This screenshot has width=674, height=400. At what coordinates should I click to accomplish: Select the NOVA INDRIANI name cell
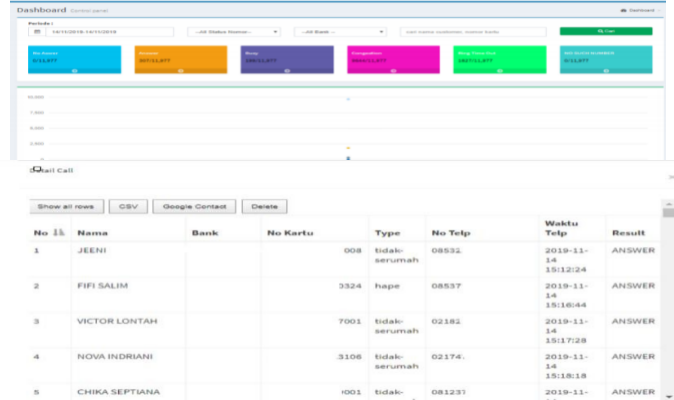[115, 356]
